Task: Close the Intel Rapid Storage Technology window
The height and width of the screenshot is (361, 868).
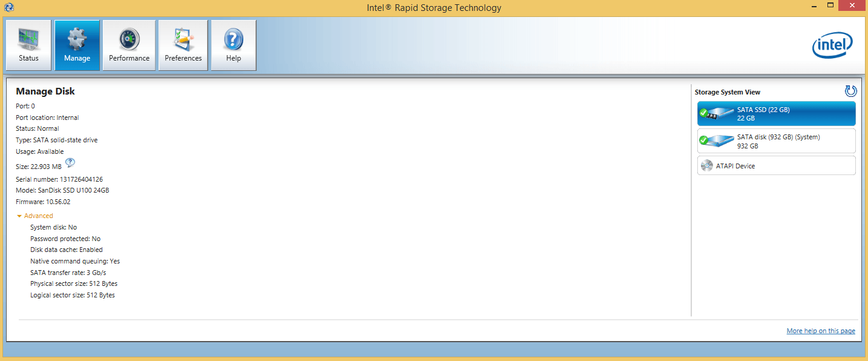Action: coord(852,5)
